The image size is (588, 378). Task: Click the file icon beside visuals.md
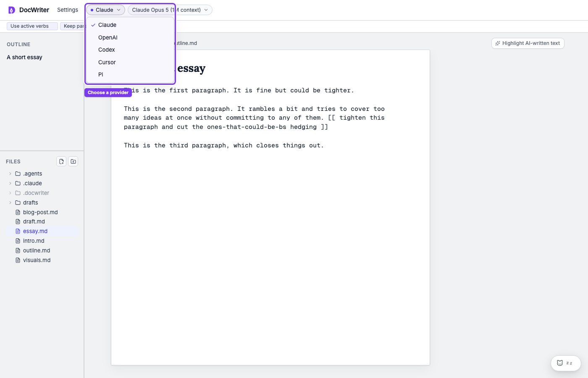tap(18, 260)
